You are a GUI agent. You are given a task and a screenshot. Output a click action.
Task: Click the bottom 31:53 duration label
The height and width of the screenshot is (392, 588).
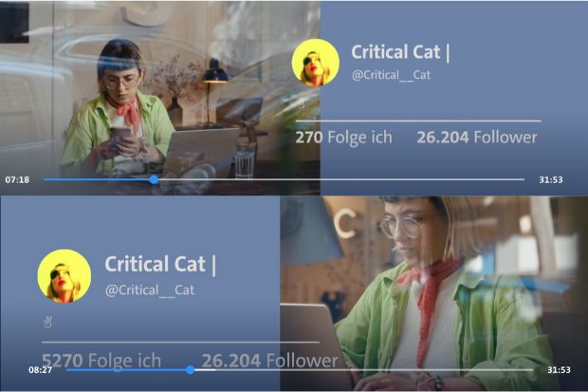[x=559, y=370]
